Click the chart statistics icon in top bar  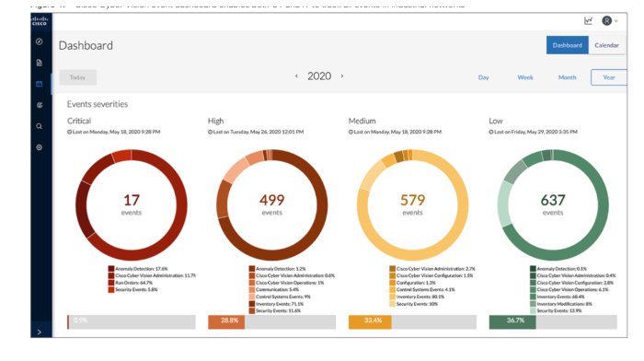589,20
